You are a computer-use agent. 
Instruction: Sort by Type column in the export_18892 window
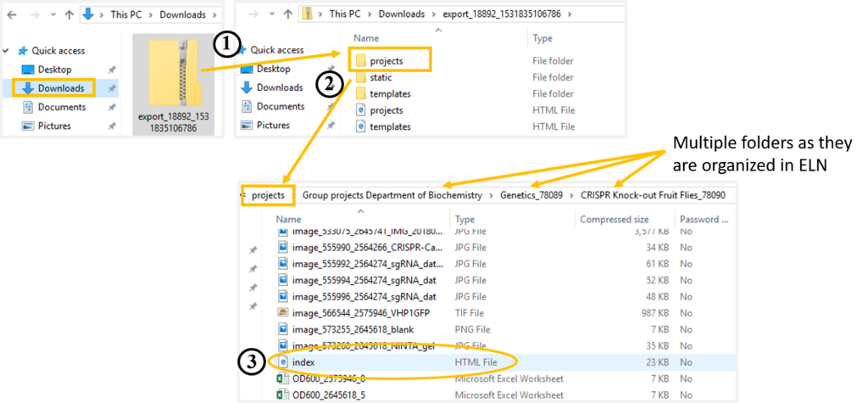[x=542, y=38]
